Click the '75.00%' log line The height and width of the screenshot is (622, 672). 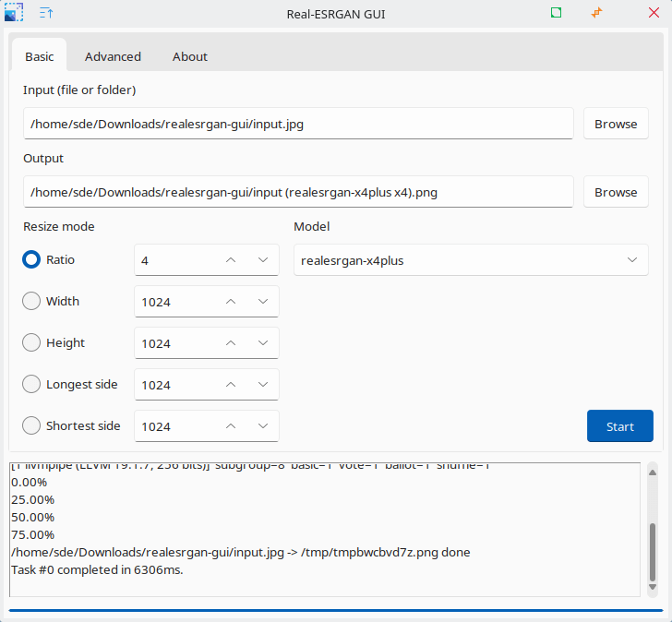33,534
